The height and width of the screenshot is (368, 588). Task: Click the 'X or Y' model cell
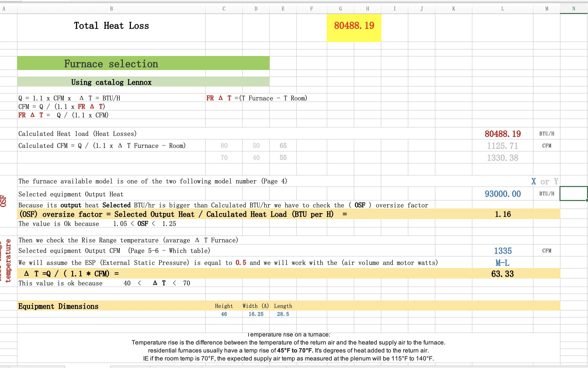point(545,181)
